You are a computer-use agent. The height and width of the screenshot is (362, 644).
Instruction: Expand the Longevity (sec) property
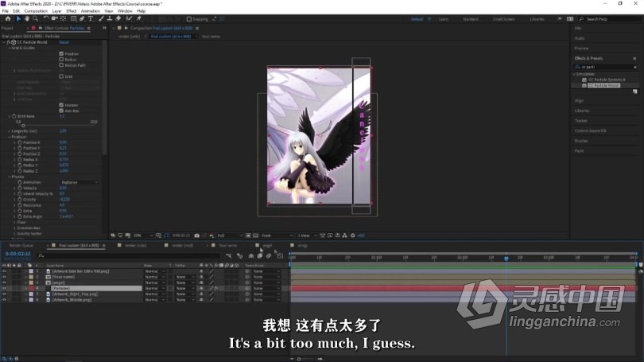pyautogui.click(x=10, y=131)
